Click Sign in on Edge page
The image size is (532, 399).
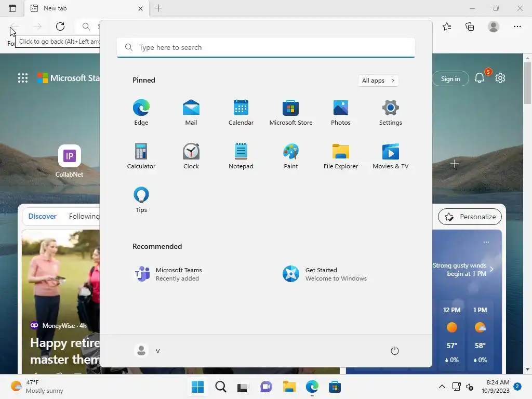(450, 79)
